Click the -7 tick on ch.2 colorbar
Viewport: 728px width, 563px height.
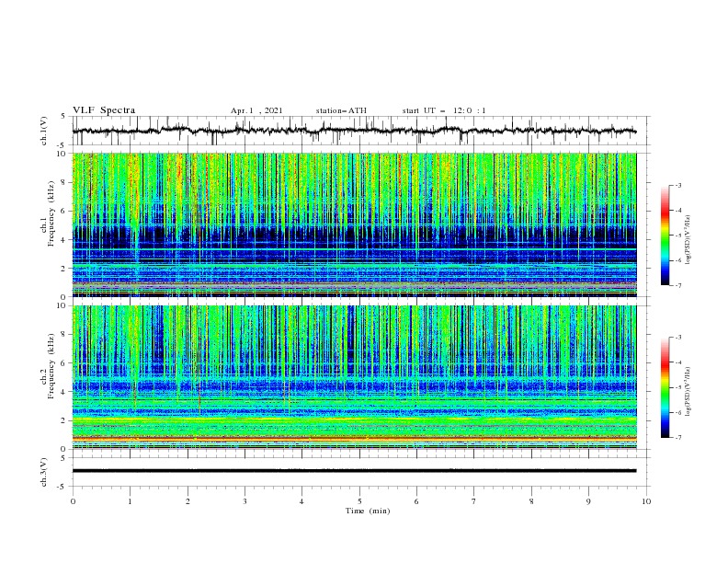[677, 438]
